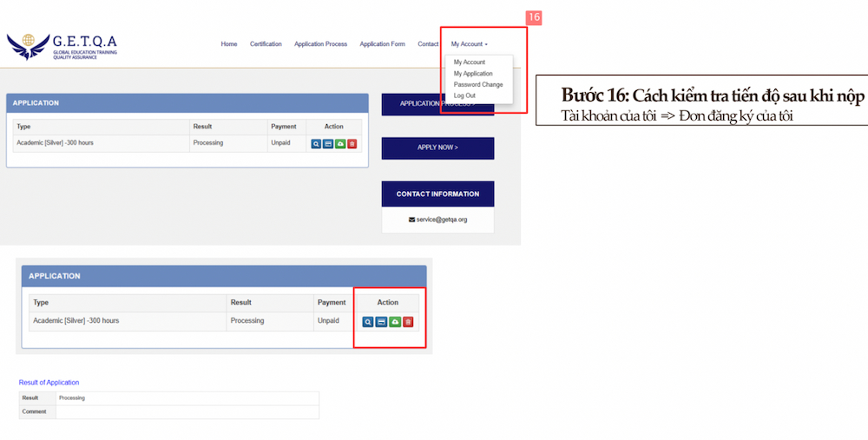Click the credit card payment icon in the upper application table
868x440 pixels.
(x=328, y=143)
